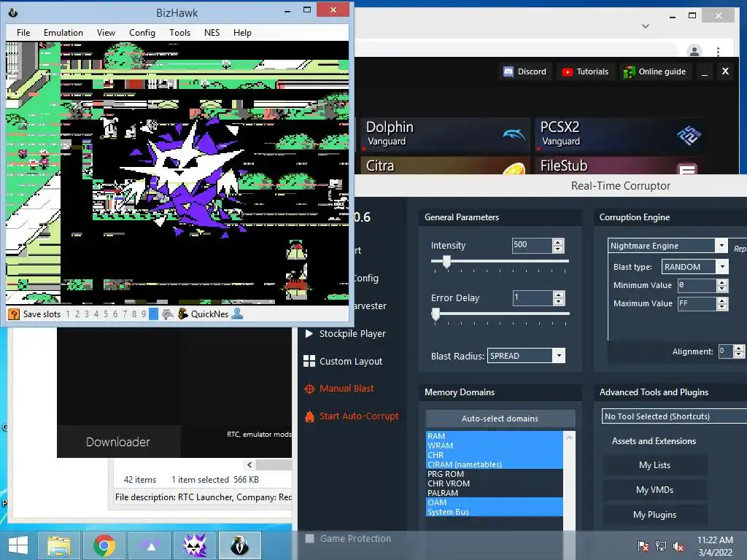Click the Chrome profile avatar icon

(x=694, y=51)
